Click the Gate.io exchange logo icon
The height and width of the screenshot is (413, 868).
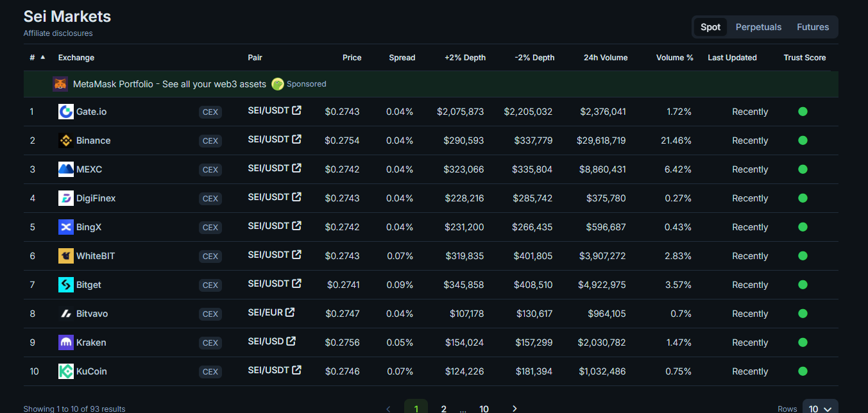(x=66, y=112)
